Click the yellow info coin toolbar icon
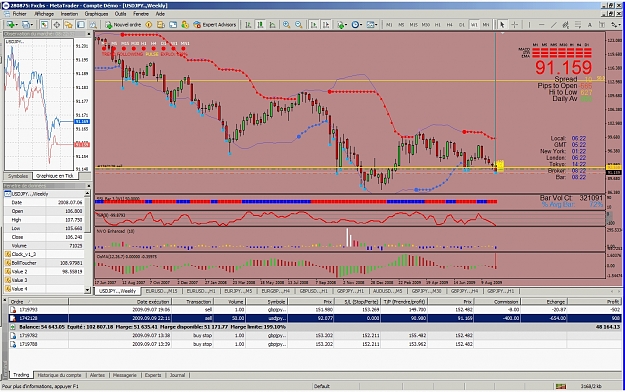Screen dimensions: 625x392 [x=149, y=25]
